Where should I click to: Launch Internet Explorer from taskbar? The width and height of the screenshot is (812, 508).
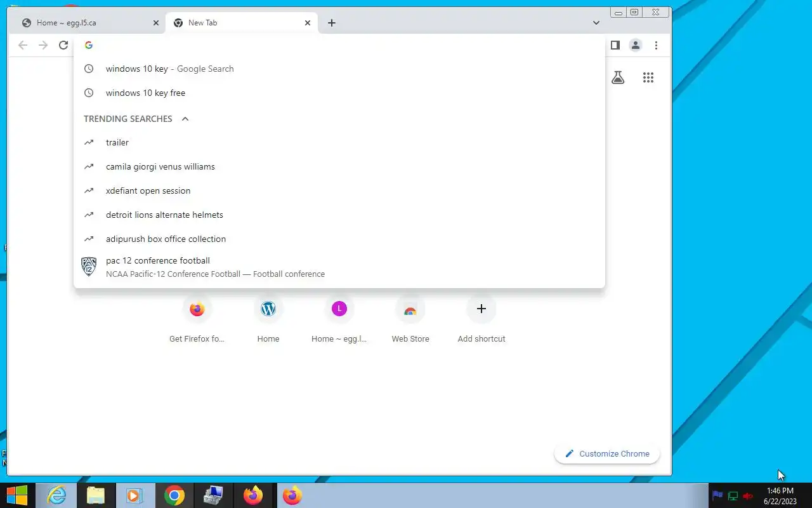56,495
